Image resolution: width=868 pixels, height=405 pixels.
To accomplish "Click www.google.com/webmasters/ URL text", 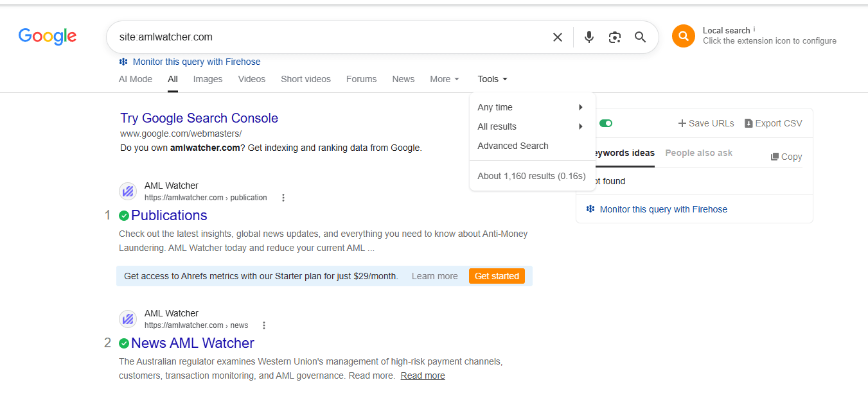I will coord(181,134).
